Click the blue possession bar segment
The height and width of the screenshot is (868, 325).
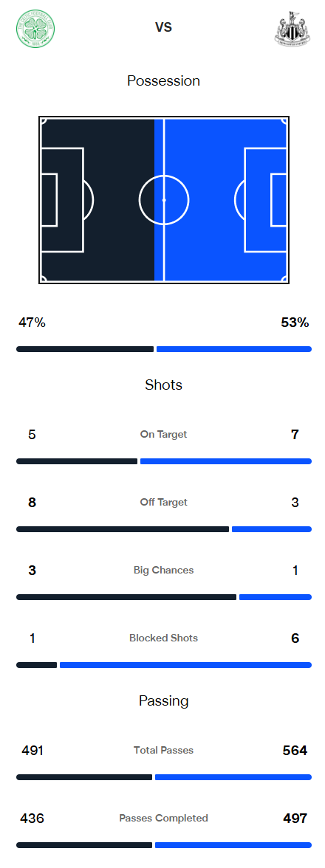click(x=233, y=349)
